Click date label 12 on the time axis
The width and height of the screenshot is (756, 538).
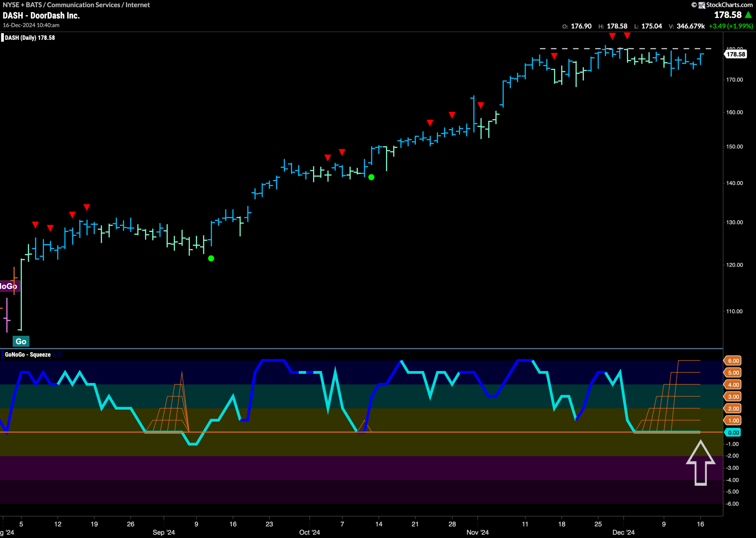58,524
